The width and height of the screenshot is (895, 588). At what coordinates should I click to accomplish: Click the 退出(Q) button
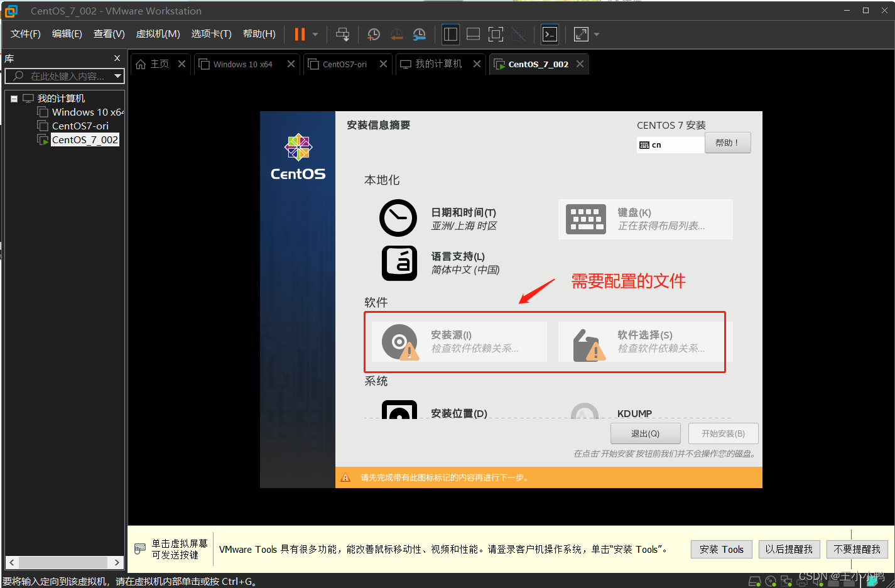645,433
